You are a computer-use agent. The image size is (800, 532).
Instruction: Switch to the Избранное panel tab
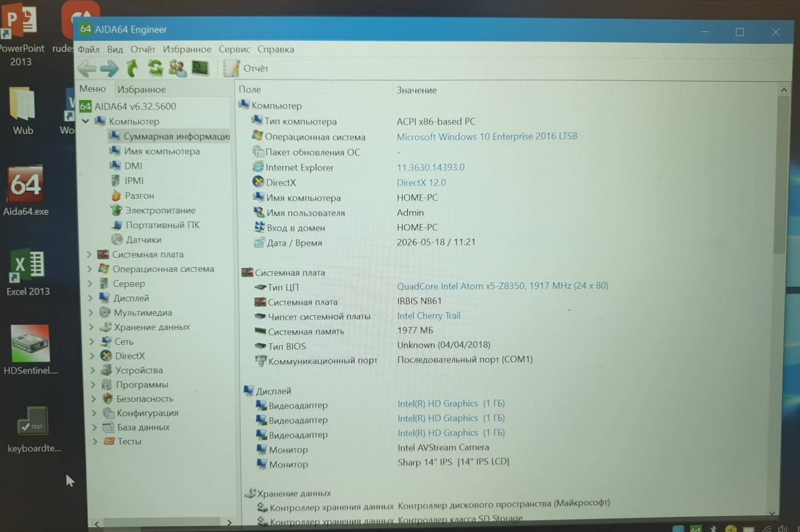[141, 89]
